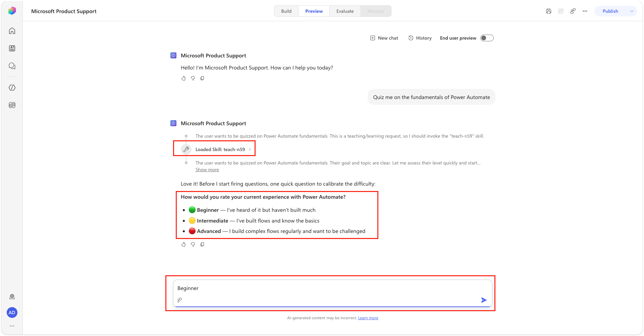The height and width of the screenshot is (336, 644).
Task: Save the agent with the floppy disk icon
Action: [549, 11]
